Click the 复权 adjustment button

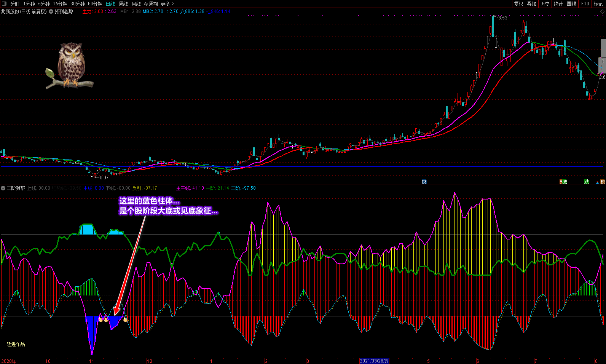coord(518,4)
